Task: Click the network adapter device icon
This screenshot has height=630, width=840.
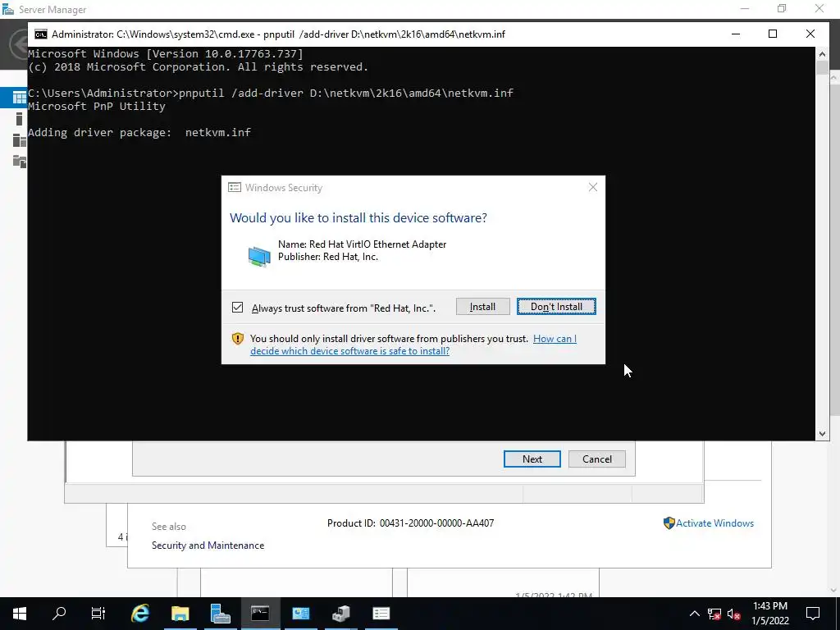Action: 259,256
